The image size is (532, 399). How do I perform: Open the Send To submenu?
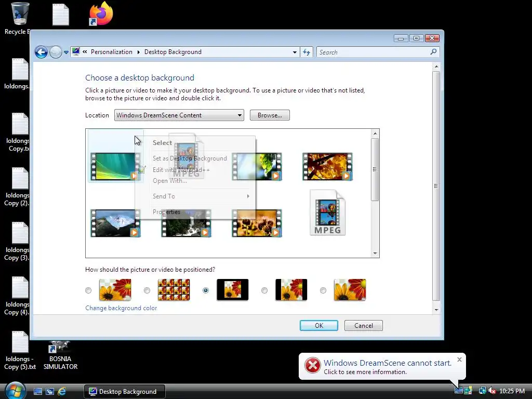[x=195, y=196]
